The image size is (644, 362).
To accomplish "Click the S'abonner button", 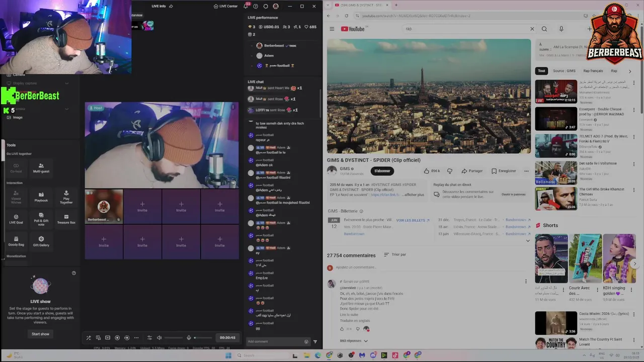I will pyautogui.click(x=382, y=171).
